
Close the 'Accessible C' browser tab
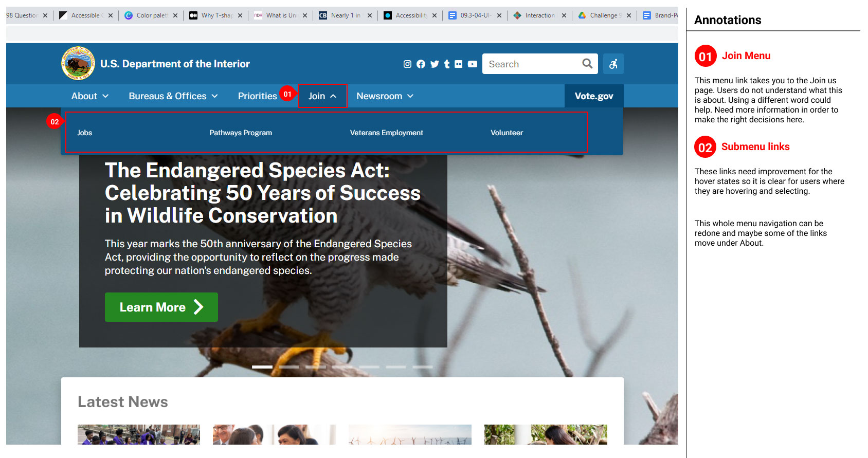111,15
